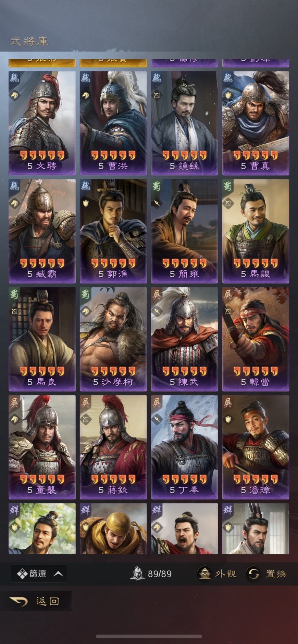Click the chevron arrow beside 篩選
This screenshot has height=644, width=298.
[x=58, y=574]
